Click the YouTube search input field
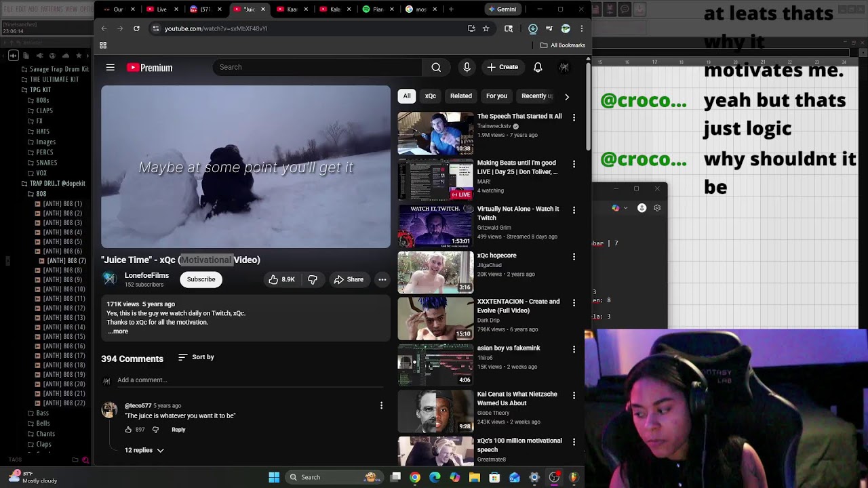Image resolution: width=868 pixels, height=488 pixels. click(317, 67)
